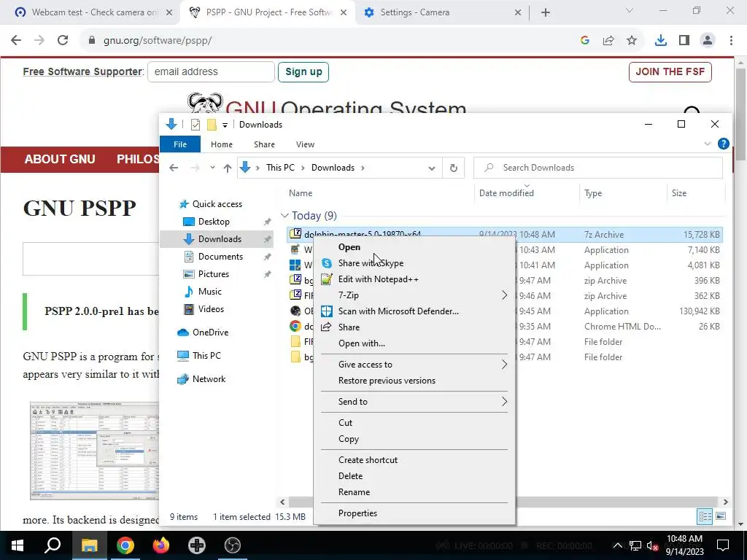Expand Give access to submenu arrow
Image resolution: width=747 pixels, height=560 pixels.
pos(504,365)
